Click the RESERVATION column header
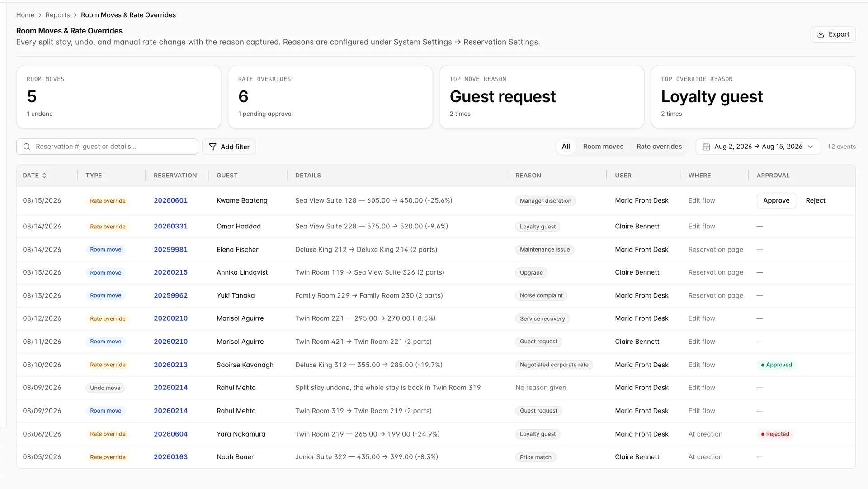The width and height of the screenshot is (868, 489). (x=175, y=176)
